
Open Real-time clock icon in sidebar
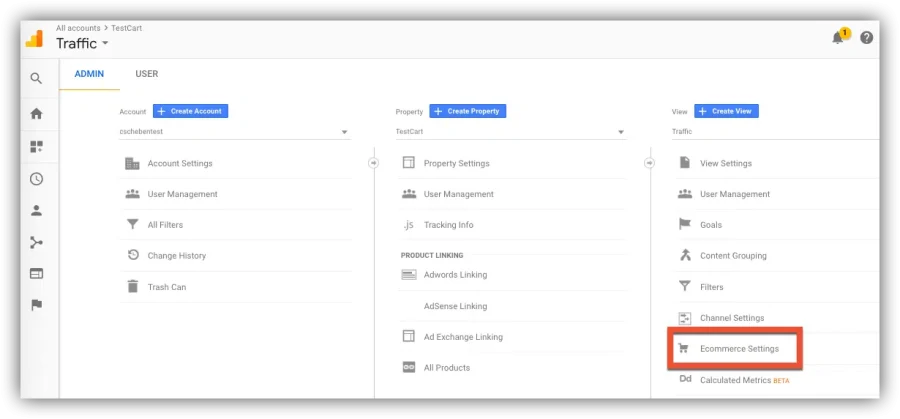pyautogui.click(x=36, y=179)
